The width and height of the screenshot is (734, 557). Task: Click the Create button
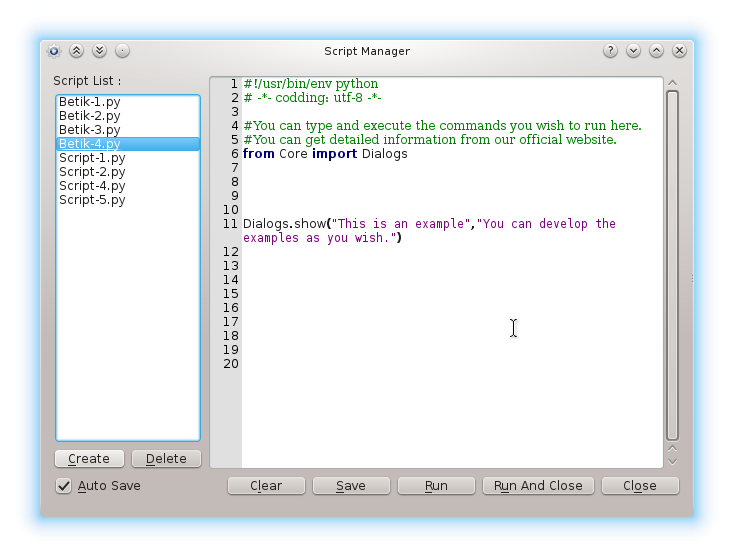click(89, 459)
